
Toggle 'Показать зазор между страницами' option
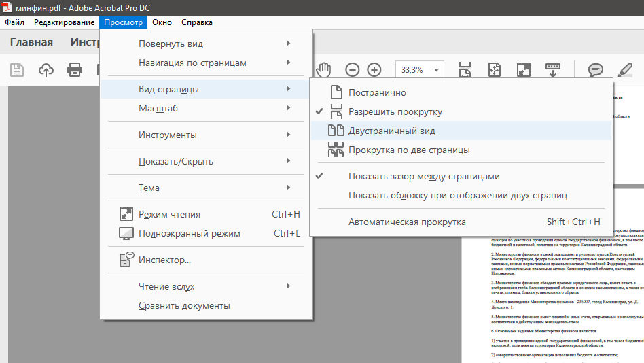tap(424, 176)
